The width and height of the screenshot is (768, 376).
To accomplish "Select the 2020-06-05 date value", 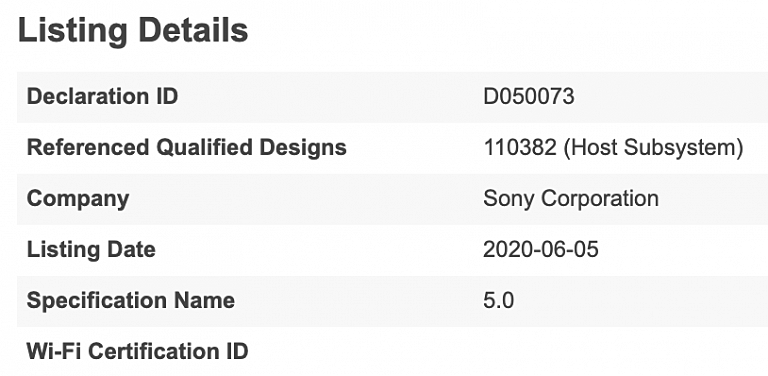I will pyautogui.click(x=541, y=250).
